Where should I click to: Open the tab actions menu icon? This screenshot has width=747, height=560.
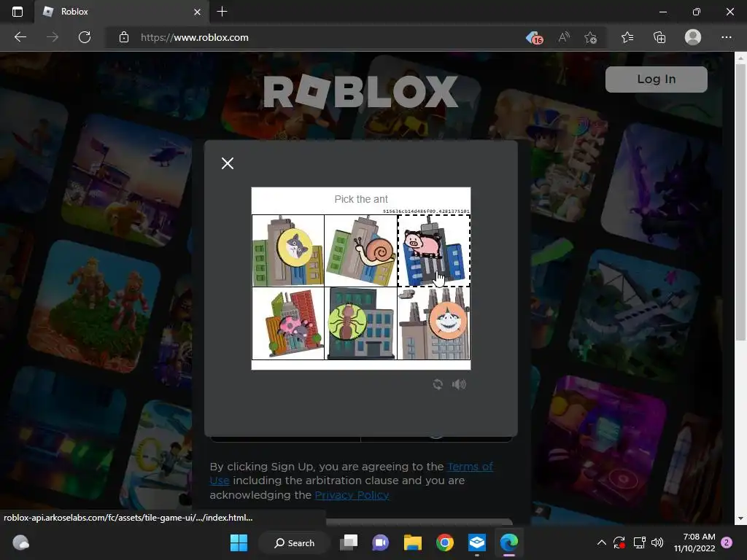tap(18, 12)
